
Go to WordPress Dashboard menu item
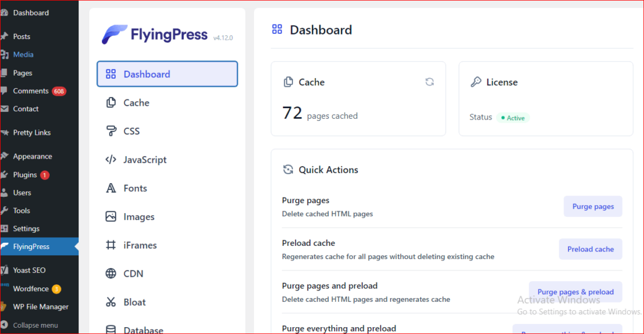(40, 13)
